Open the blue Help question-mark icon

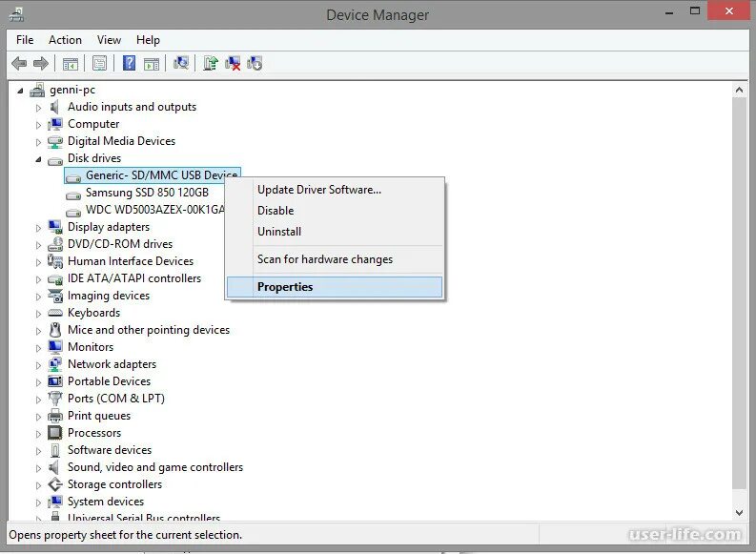[x=130, y=63]
